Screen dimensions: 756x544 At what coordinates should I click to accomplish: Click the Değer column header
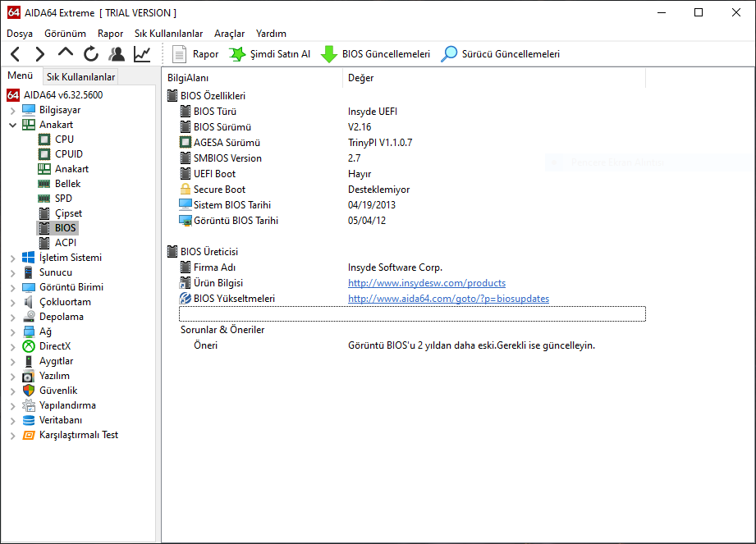(x=494, y=78)
